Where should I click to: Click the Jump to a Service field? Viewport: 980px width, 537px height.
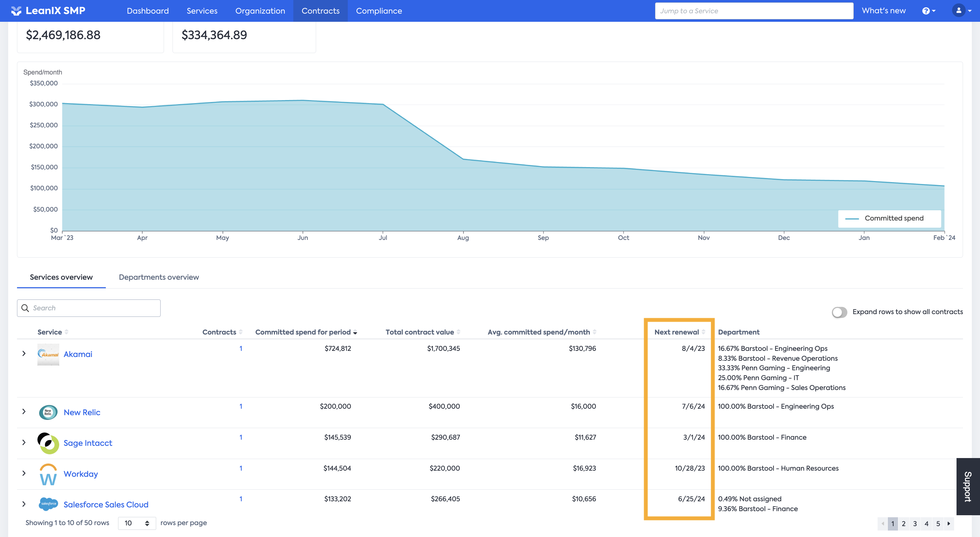coord(754,11)
